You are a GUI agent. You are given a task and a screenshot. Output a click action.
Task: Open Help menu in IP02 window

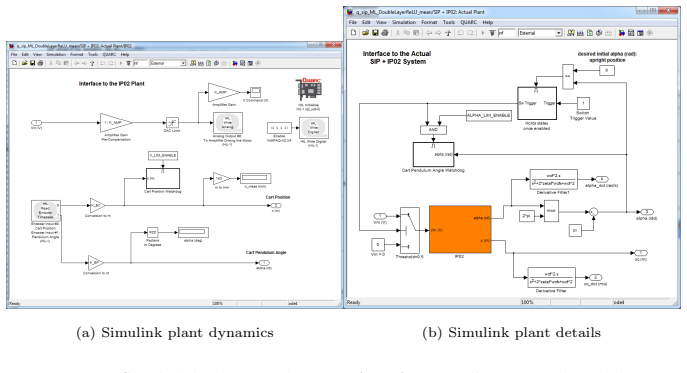(125, 55)
